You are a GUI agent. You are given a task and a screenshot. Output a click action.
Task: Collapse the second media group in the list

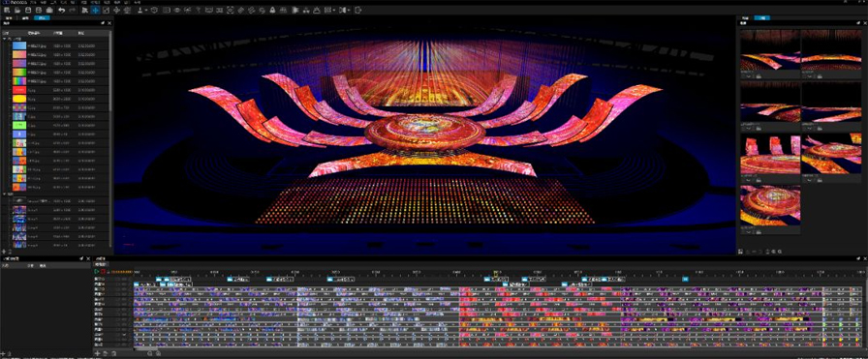tap(5, 194)
